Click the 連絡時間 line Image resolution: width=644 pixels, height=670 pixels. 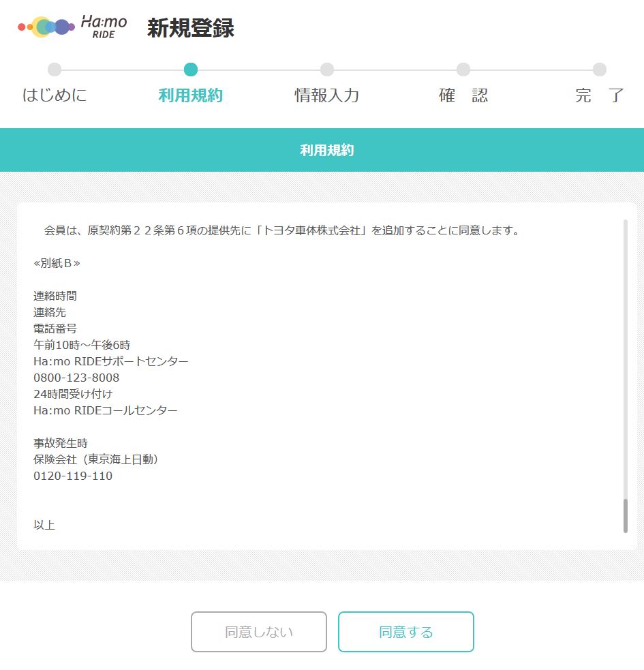click(55, 296)
